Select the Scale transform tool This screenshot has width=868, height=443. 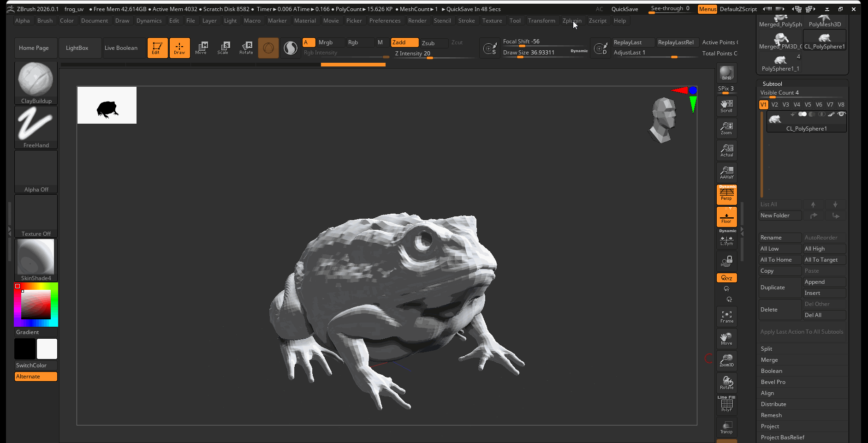(223, 48)
